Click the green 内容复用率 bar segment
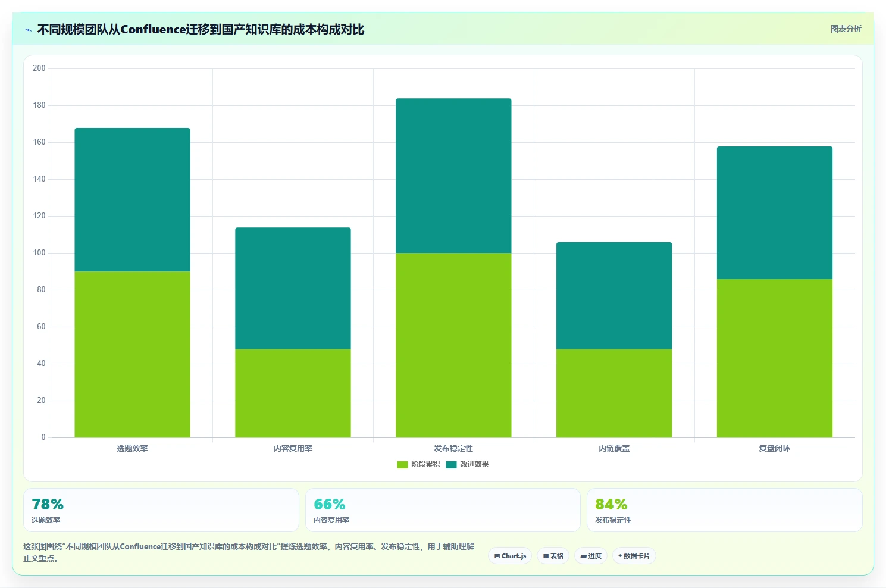 (293, 393)
